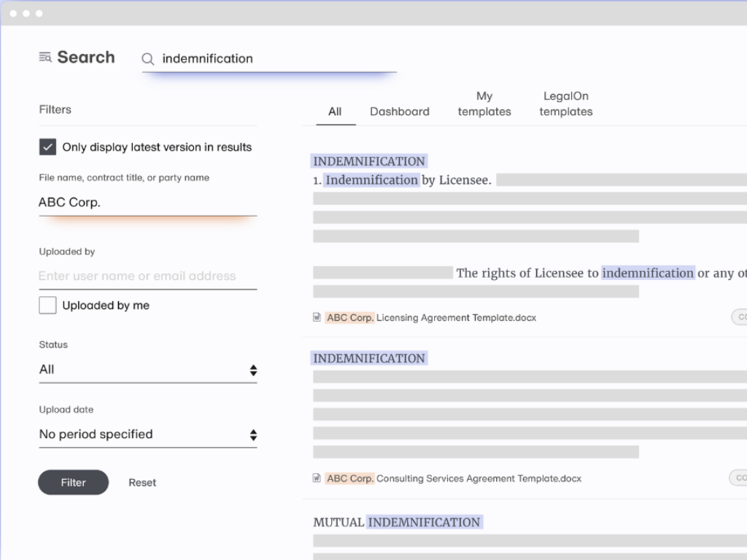Uncheck Only display latest version in results
This screenshot has height=560, width=747.
click(x=47, y=147)
